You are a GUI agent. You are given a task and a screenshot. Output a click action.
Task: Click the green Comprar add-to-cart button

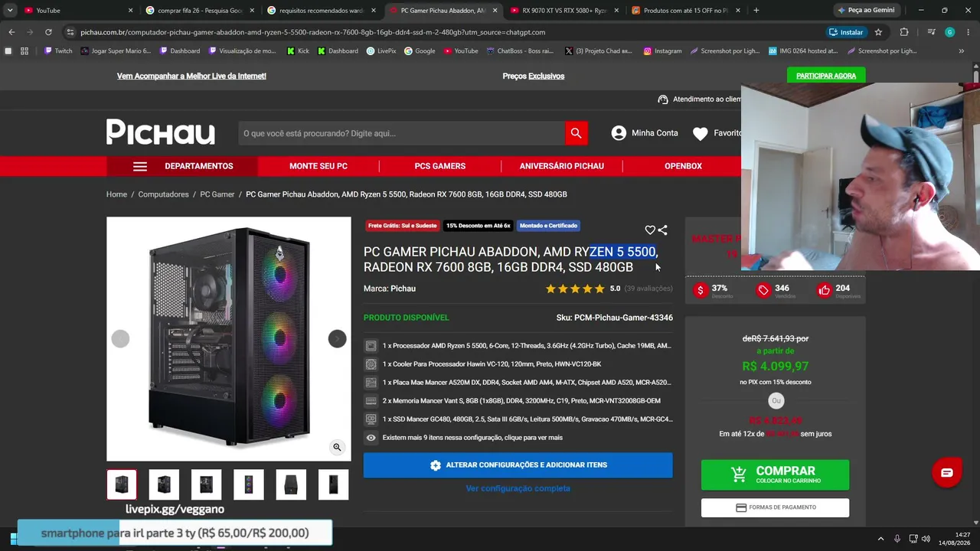(775, 474)
